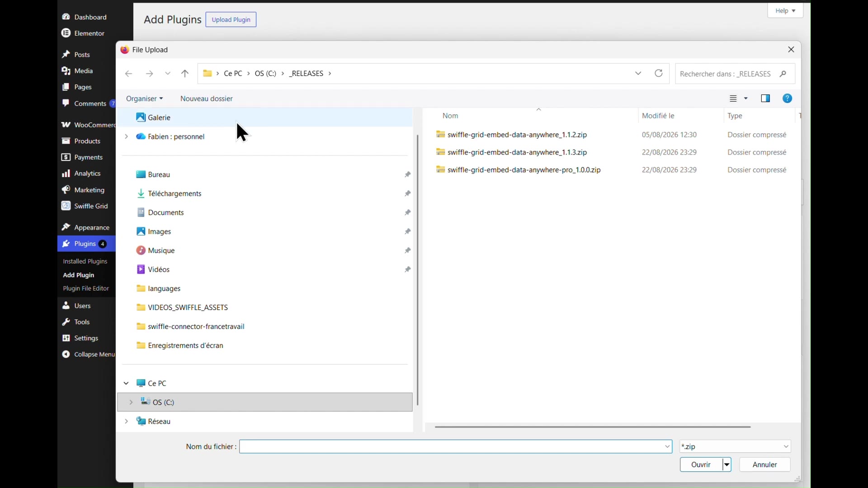Open WordPress Settings menu item
This screenshot has height=488, width=868.
86,338
